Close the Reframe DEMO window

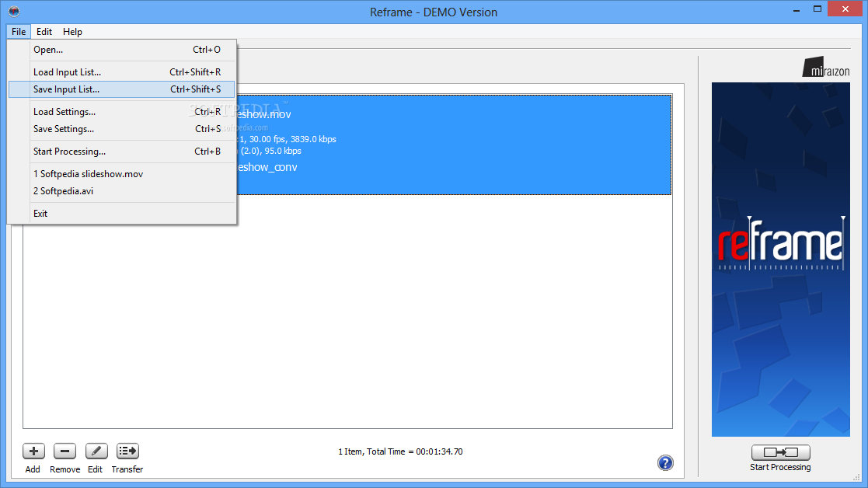[x=845, y=9]
